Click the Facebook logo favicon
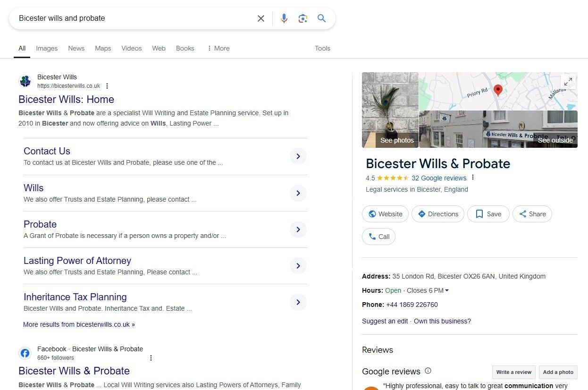Viewport: 588px width, 390px height. click(25, 353)
